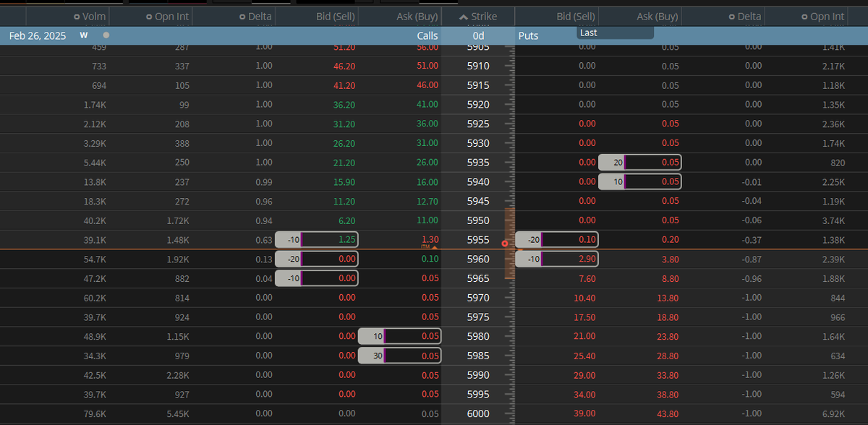Click calls volume 13.8K
This screenshot has height=425, width=868.
(94, 181)
